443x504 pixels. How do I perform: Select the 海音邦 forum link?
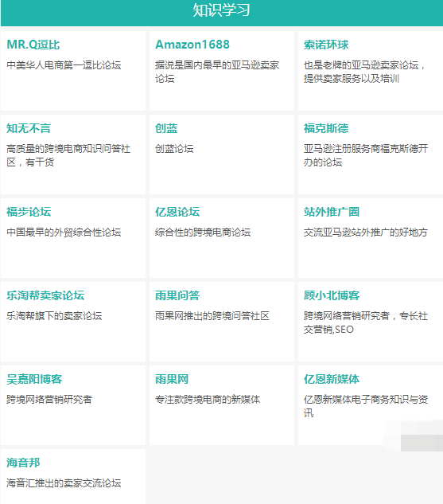[x=23, y=463]
